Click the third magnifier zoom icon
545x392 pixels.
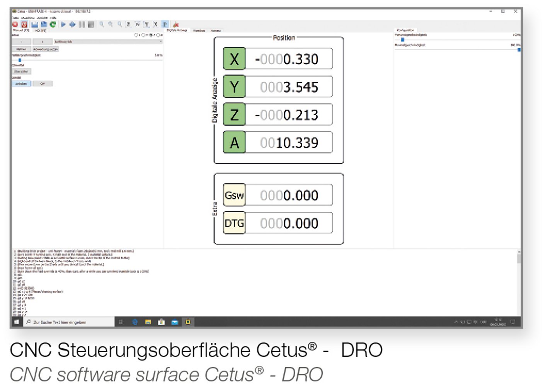(119, 24)
